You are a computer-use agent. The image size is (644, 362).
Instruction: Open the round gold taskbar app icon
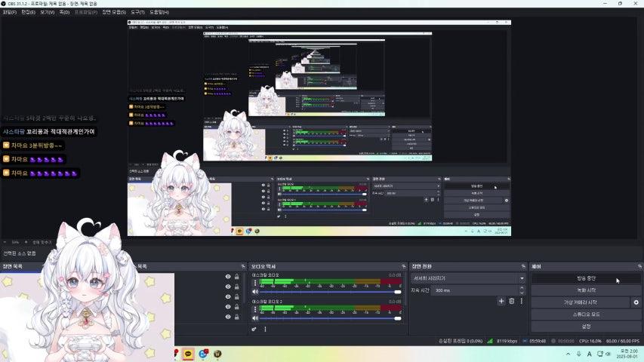pyautogui.click(x=217, y=354)
